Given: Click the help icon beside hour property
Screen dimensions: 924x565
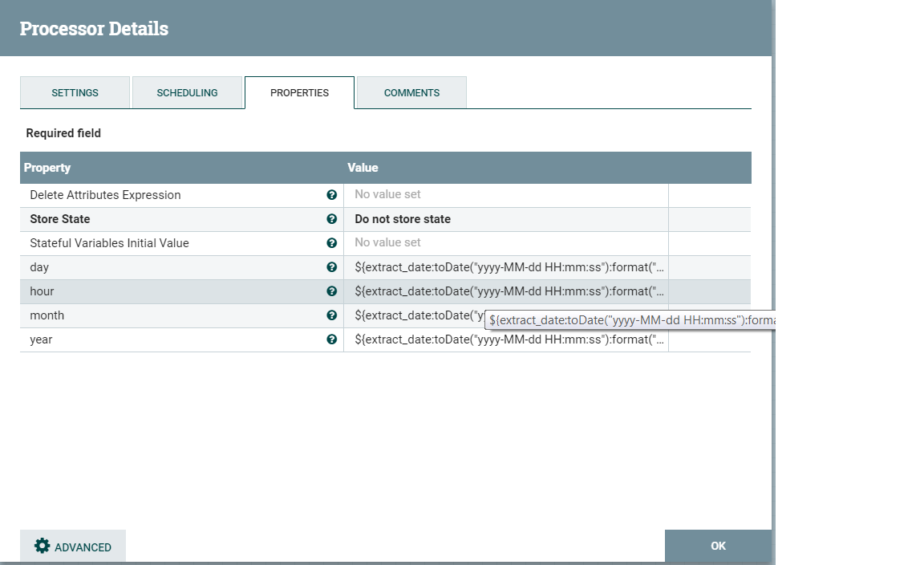Looking at the screenshot, I should coord(331,291).
